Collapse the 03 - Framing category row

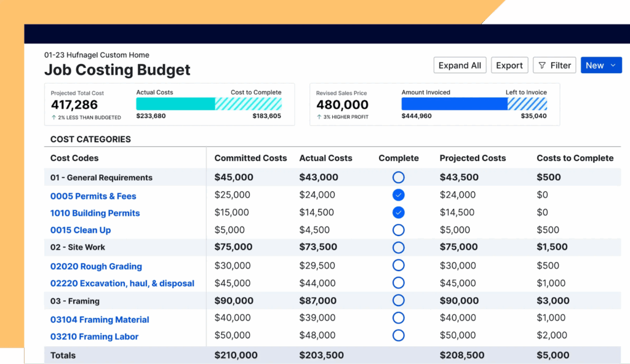click(x=74, y=301)
